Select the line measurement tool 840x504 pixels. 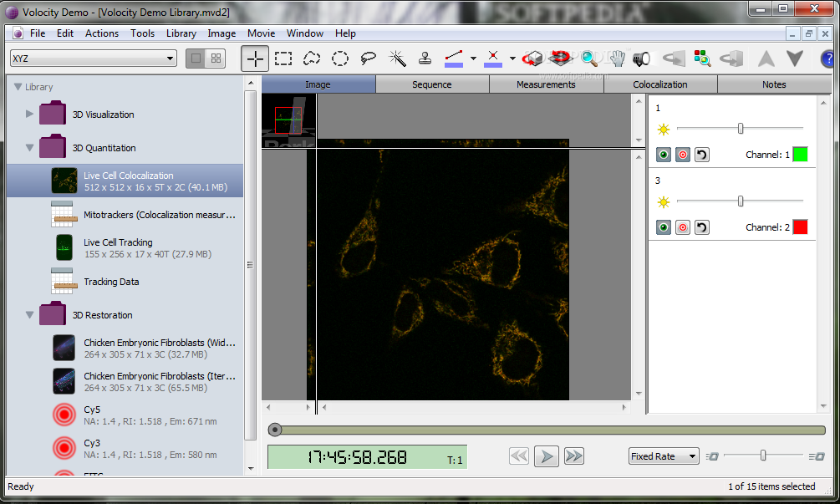pos(454,59)
